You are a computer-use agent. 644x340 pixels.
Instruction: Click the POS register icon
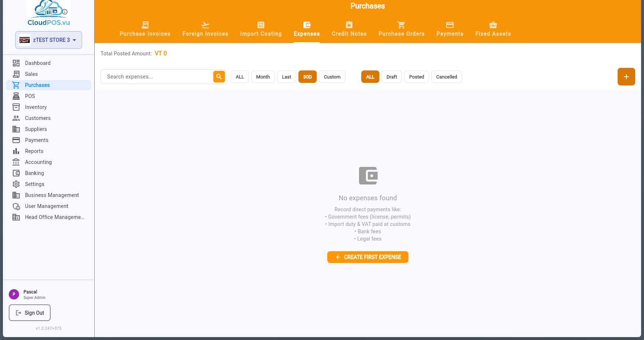pyautogui.click(x=16, y=96)
